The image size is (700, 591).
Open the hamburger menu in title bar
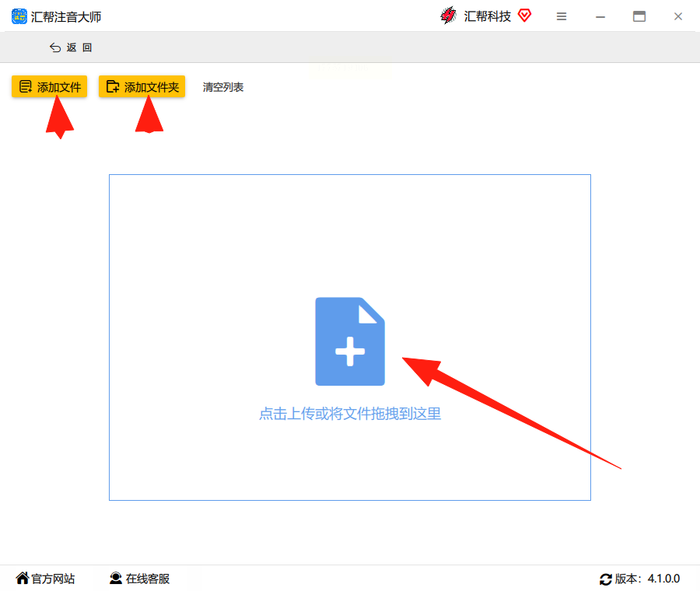(562, 16)
